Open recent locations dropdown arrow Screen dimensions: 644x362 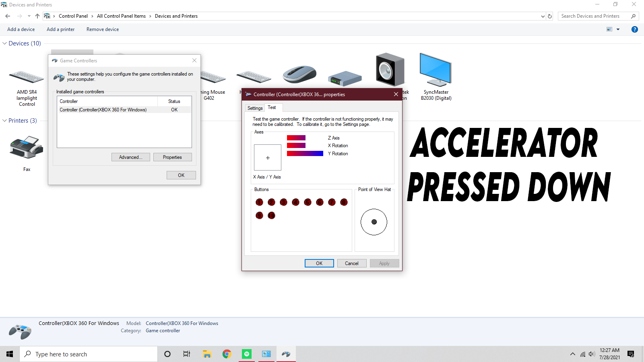29,16
